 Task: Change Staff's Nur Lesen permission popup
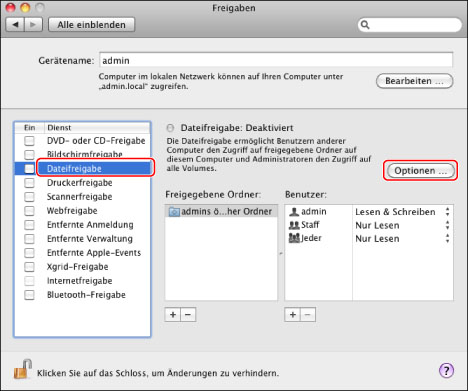(x=402, y=225)
